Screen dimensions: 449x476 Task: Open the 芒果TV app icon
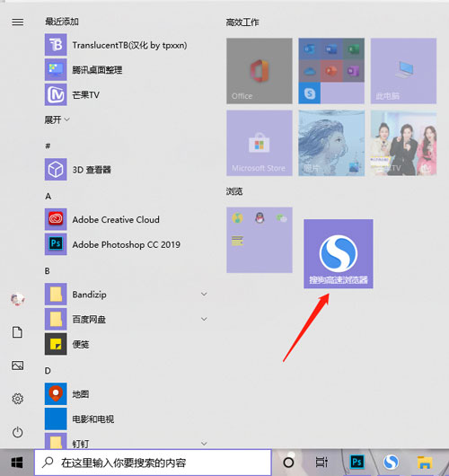coord(56,94)
